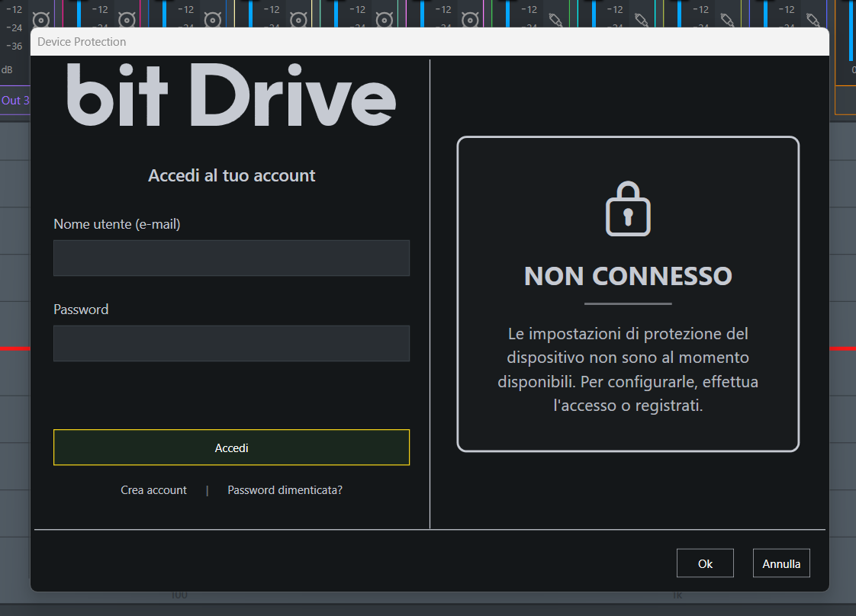This screenshot has width=856, height=616.
Task: Open the Crea account link
Action: (x=153, y=490)
